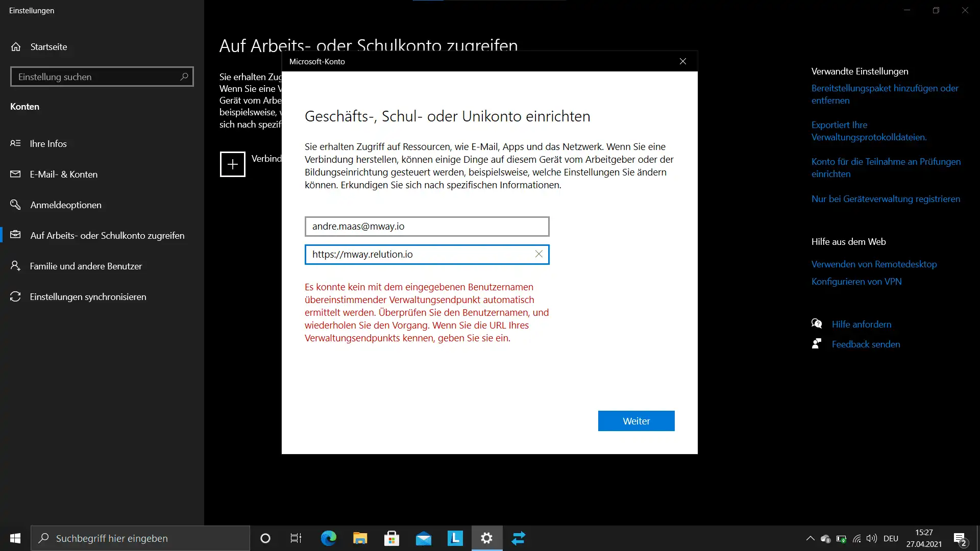Click the plus Verbinden icon
This screenshot has width=980, height=551.
click(x=232, y=164)
